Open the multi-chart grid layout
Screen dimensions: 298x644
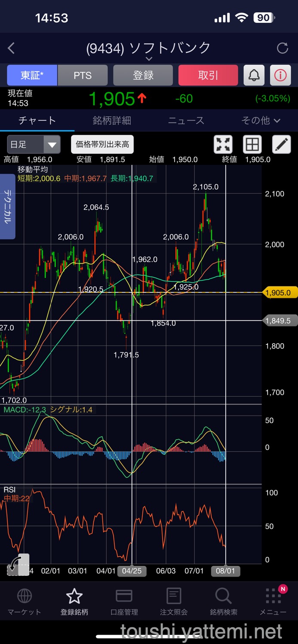pyautogui.click(x=252, y=145)
